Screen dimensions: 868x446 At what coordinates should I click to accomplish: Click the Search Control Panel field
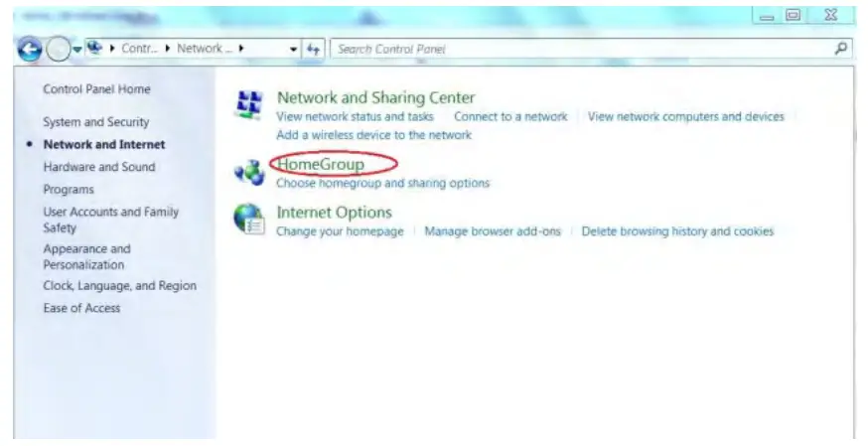click(581, 49)
